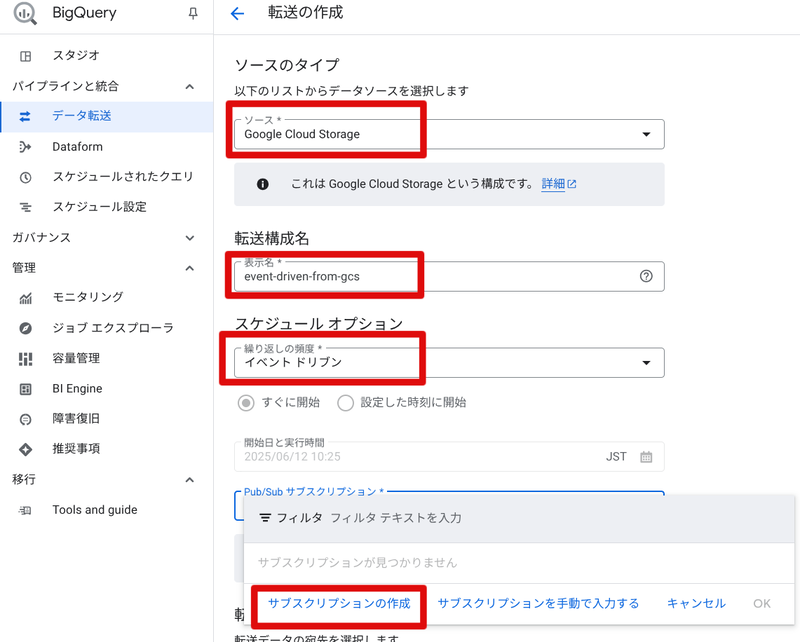Click the データ転送 transfer arrows icon

(25, 117)
